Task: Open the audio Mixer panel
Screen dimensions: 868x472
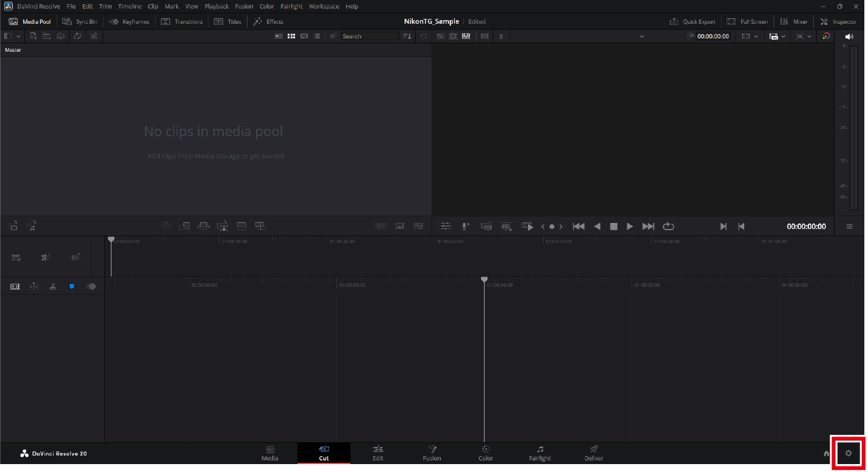Action: [794, 22]
